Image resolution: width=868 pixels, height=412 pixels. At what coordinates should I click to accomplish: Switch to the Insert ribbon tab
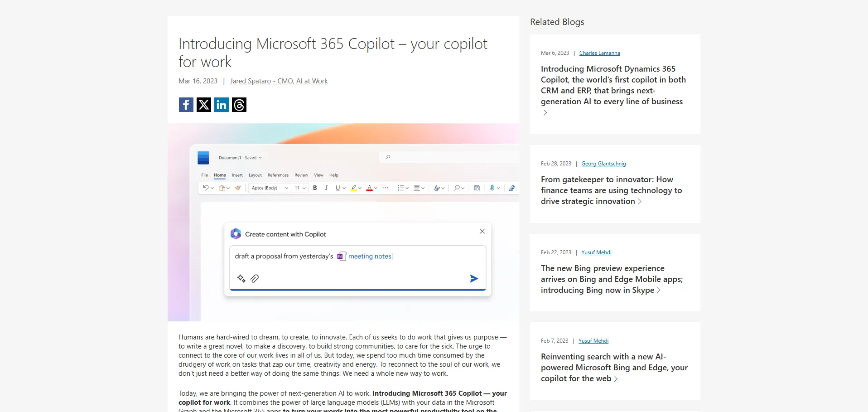tap(237, 175)
